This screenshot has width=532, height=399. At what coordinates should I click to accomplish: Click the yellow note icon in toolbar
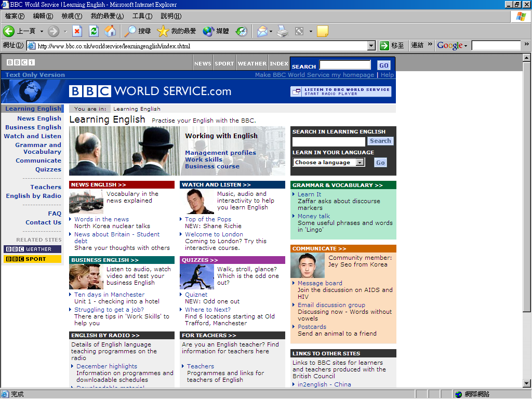pyautogui.click(x=322, y=31)
